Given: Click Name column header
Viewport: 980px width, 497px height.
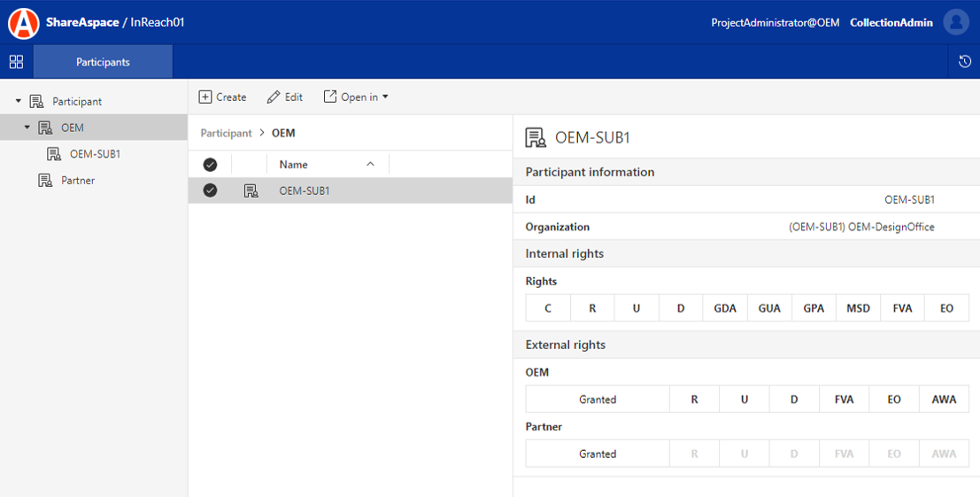Looking at the screenshot, I should point(293,165).
